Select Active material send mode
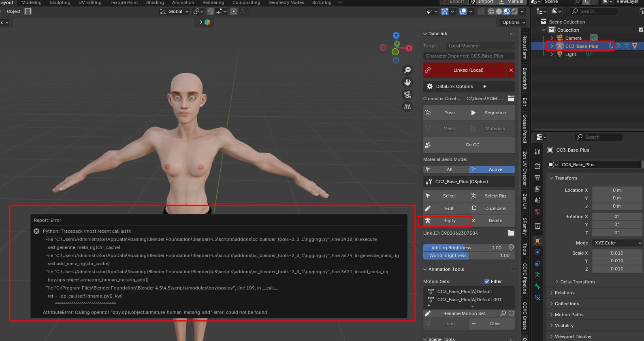Image resolution: width=644 pixels, height=341 pixels. tap(492, 169)
